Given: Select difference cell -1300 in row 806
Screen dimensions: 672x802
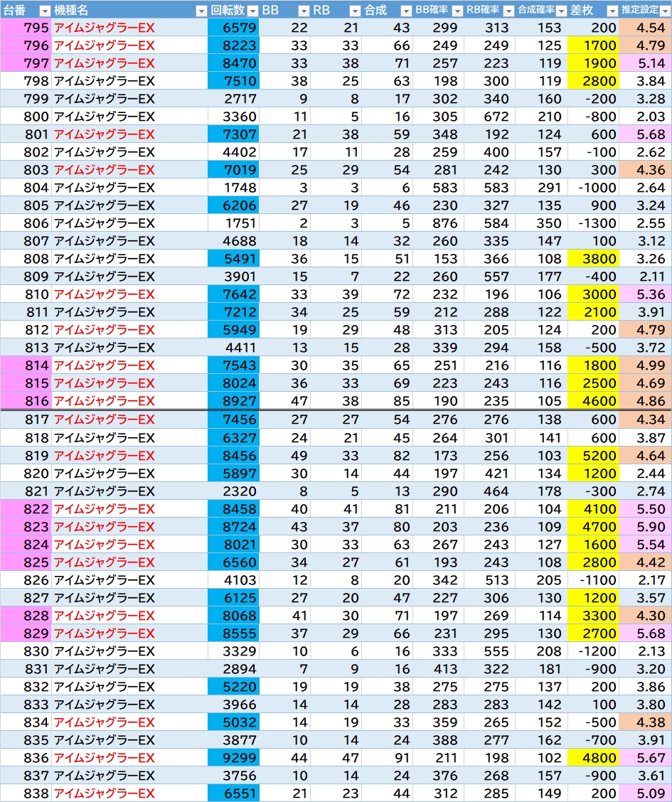Looking at the screenshot, I should [593, 223].
